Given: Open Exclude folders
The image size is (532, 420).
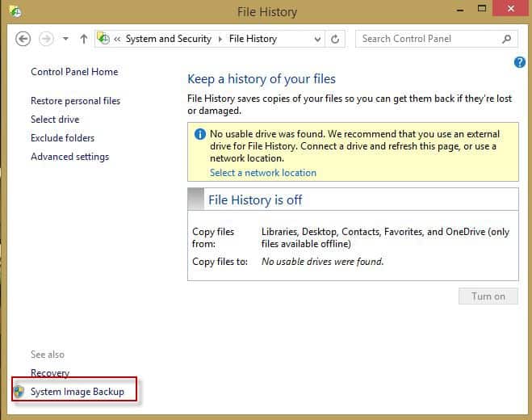Looking at the screenshot, I should point(62,138).
